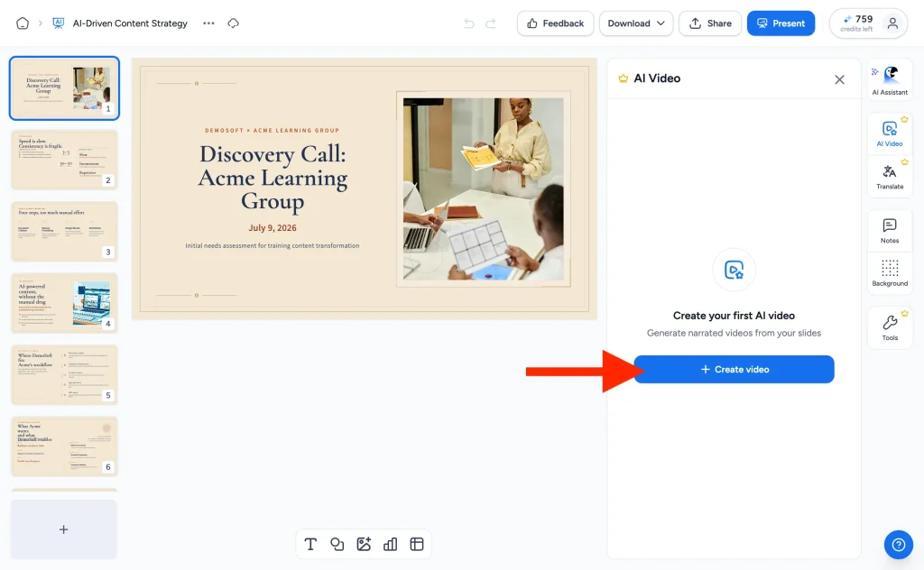
Task: Insert a text box with the T tool
Action: click(x=310, y=544)
